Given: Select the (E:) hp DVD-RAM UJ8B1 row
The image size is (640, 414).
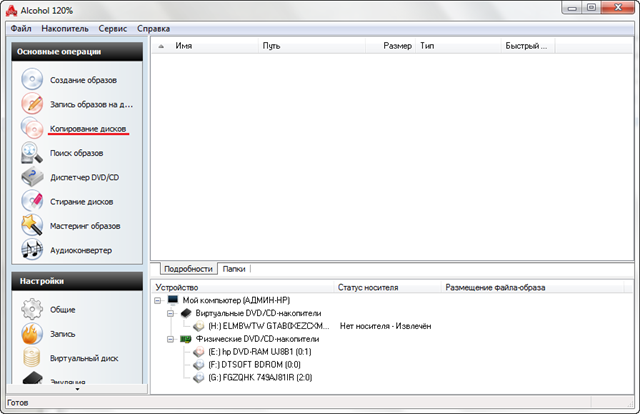Looking at the screenshot, I should [x=260, y=352].
